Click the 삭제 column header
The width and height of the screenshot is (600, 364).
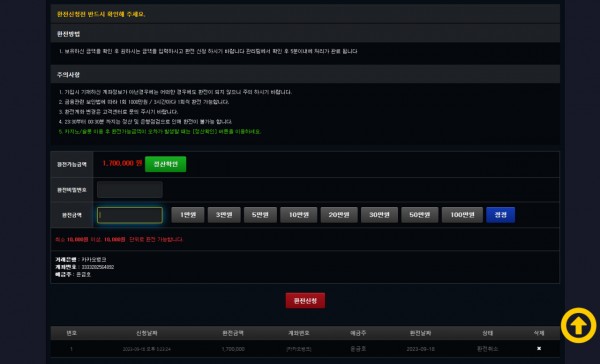539,333
